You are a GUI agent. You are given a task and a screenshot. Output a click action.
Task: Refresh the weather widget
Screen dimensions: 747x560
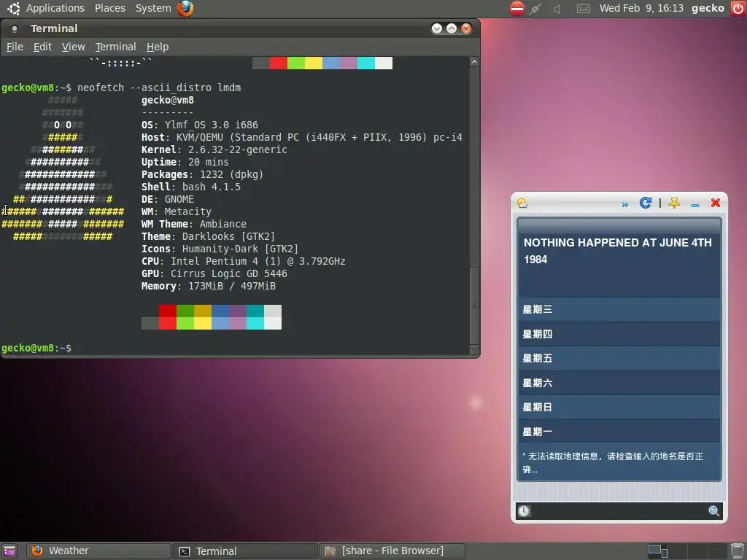pyautogui.click(x=645, y=203)
